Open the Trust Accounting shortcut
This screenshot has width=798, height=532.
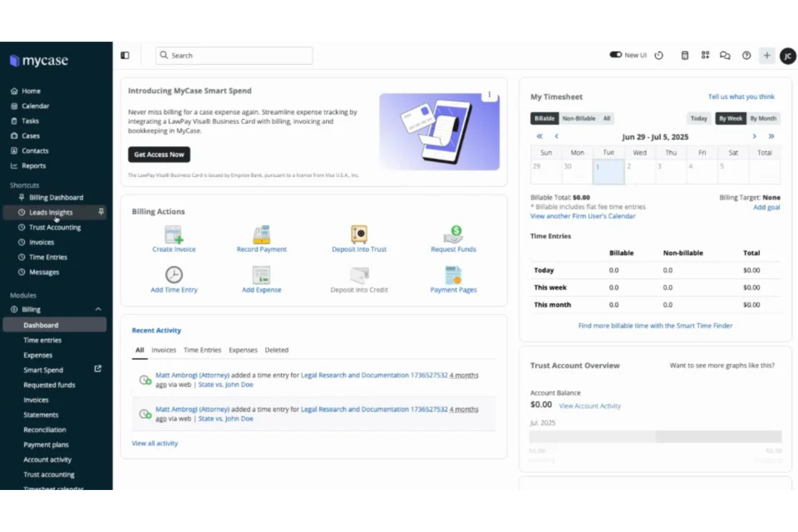pos(54,227)
